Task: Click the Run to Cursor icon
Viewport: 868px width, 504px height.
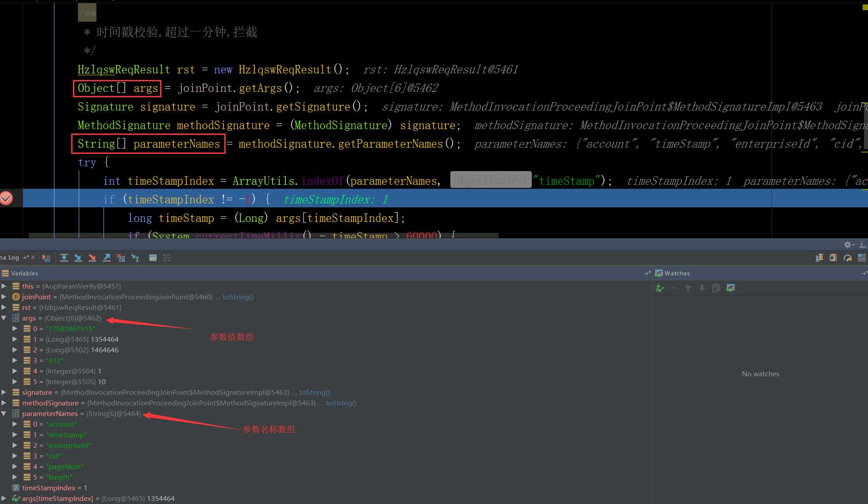Action: tap(135, 258)
